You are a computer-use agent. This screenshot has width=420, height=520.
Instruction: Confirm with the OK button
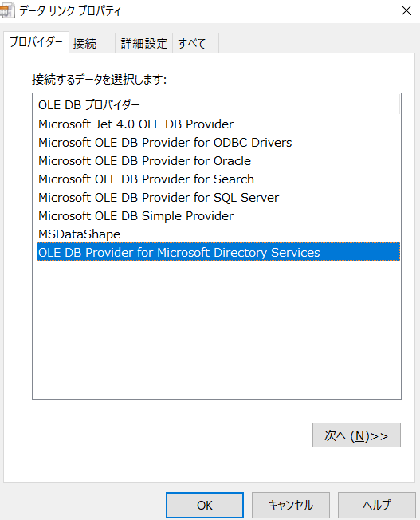tap(205, 505)
